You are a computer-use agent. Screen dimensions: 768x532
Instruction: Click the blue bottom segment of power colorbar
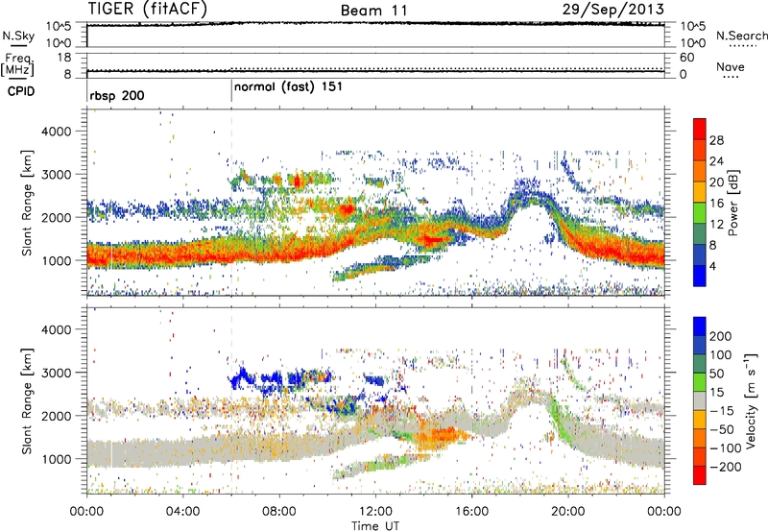point(700,276)
